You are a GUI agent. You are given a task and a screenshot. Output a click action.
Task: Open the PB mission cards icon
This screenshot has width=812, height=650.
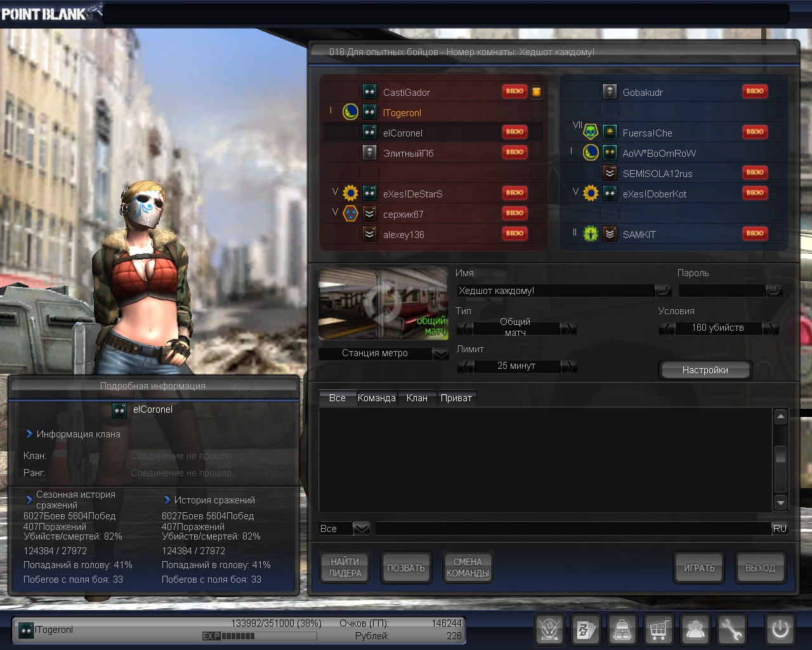[x=586, y=630]
